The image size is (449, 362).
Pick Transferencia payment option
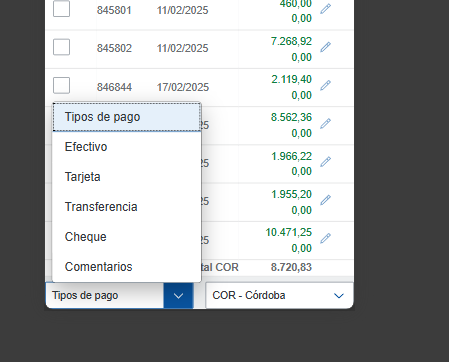[127, 207]
